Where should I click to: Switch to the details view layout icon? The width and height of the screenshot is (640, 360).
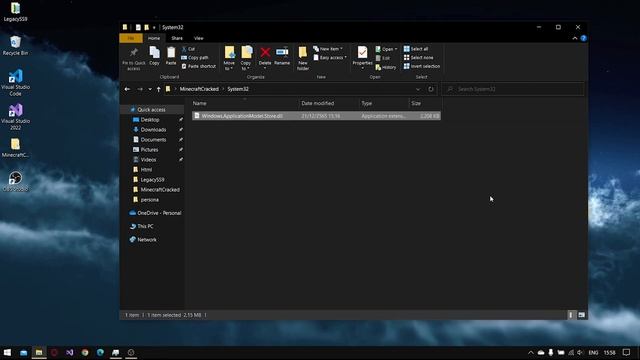pyautogui.click(x=571, y=315)
